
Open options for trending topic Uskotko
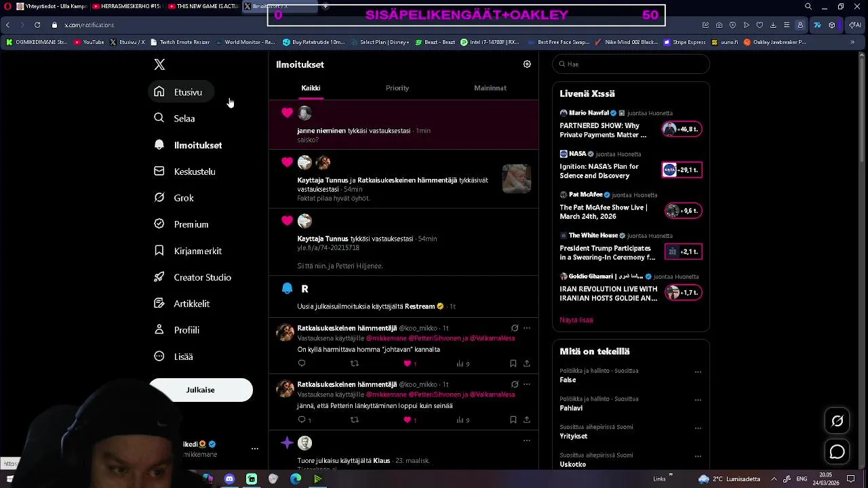(x=698, y=456)
